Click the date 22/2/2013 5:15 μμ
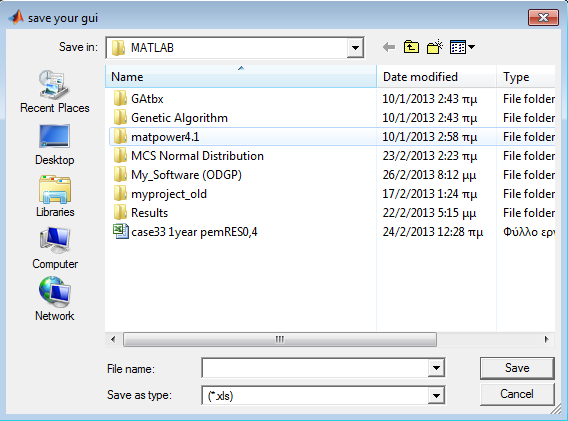 (x=429, y=213)
